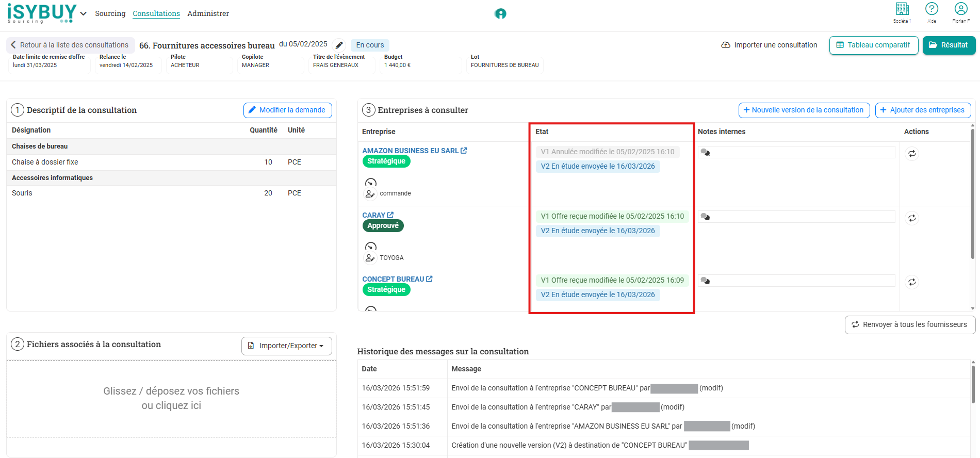Click the internal notes field for CARAY

pos(796,217)
